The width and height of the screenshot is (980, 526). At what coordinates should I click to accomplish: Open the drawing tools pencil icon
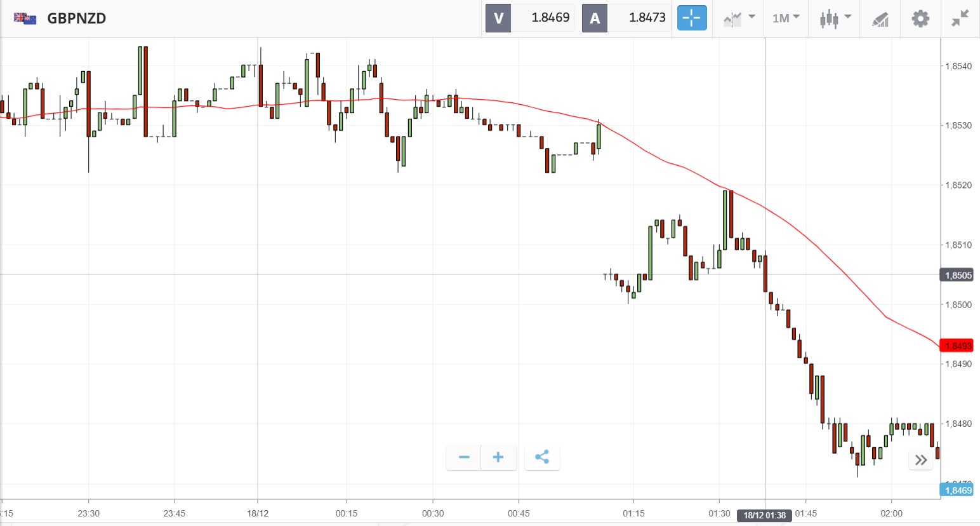click(880, 19)
